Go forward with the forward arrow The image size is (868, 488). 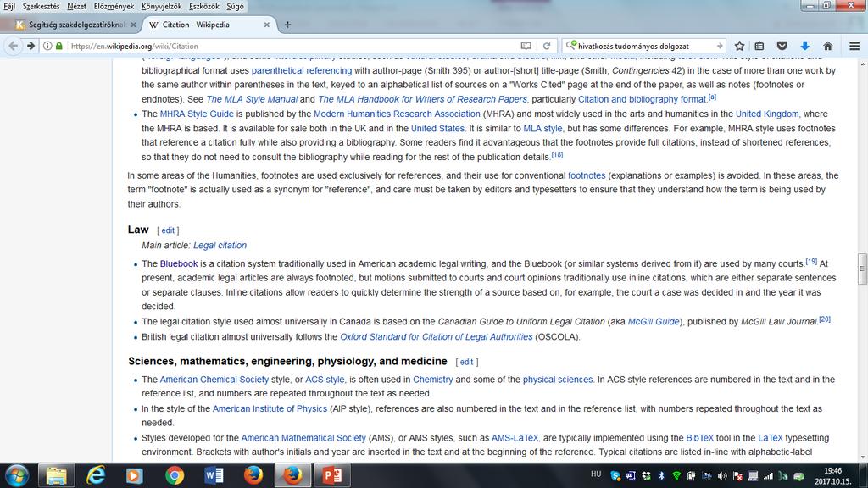click(31, 46)
